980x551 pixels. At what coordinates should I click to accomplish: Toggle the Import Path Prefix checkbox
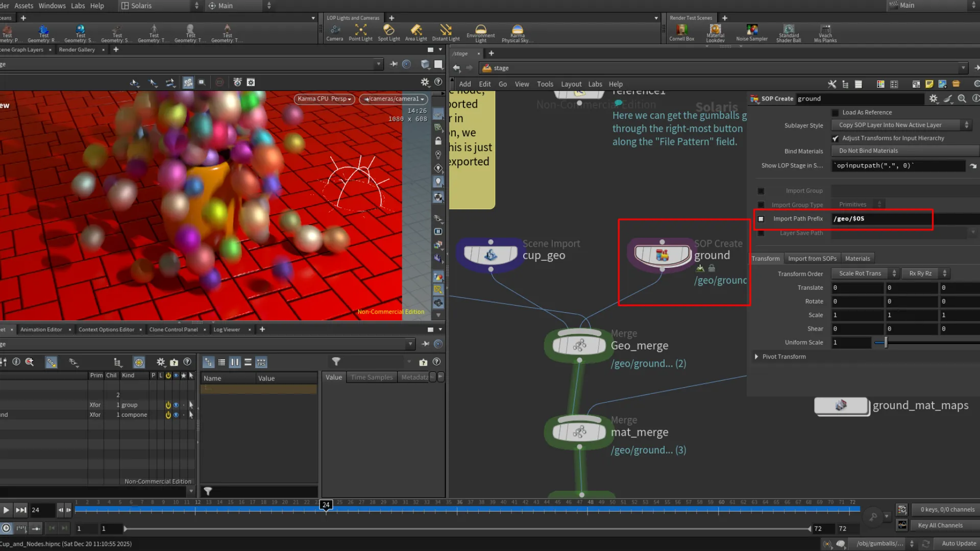click(761, 219)
